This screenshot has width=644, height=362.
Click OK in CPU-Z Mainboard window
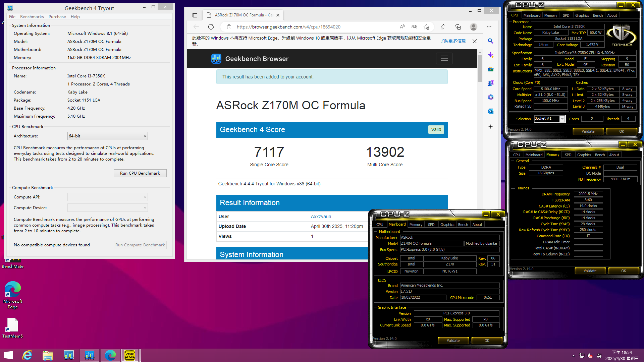pos(487,341)
